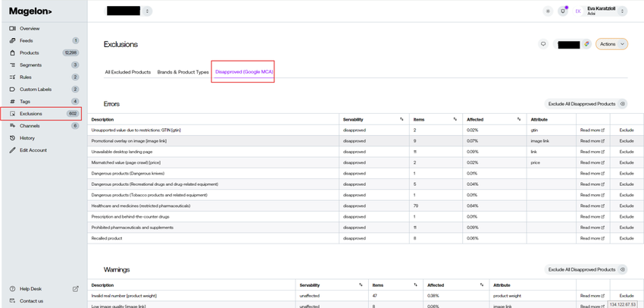Exclude Unavailable desktop landing page items
The height and width of the screenshot is (308, 644).
627,152
